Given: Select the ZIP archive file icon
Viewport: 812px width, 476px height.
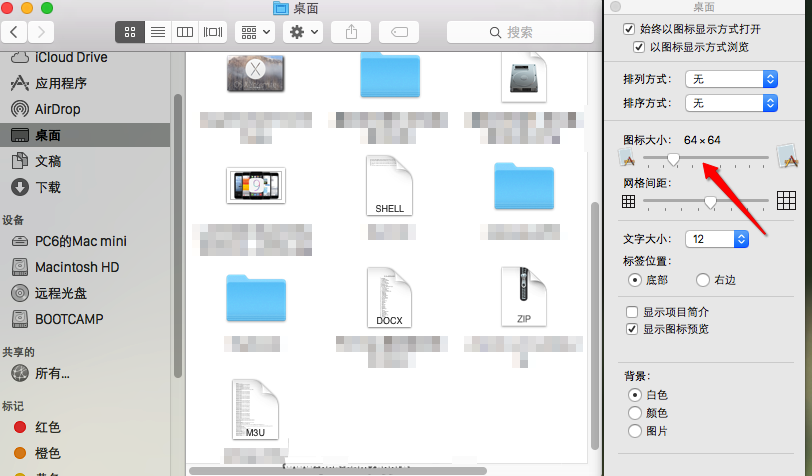Looking at the screenshot, I should click(x=523, y=294).
